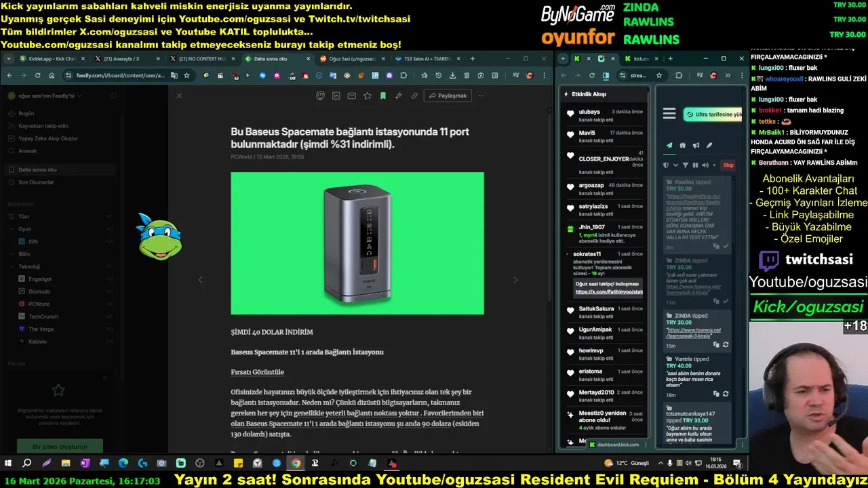Switch to TS3 Satın Al TSARENA tab
The image size is (868, 488).
426,59
